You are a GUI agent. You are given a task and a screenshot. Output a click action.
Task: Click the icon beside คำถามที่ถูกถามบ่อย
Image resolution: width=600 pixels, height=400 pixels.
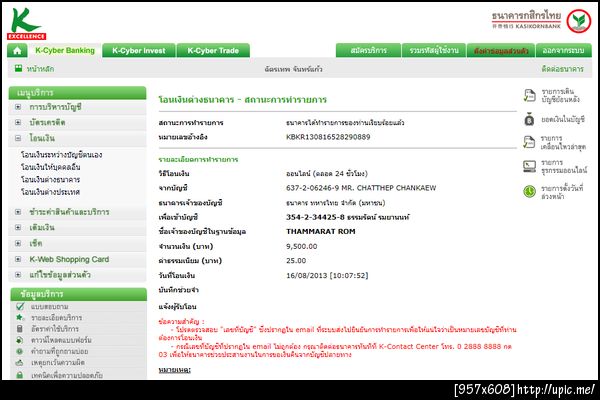point(20,351)
